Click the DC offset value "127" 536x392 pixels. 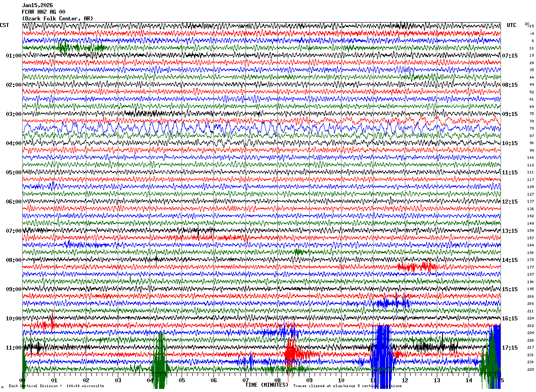[531, 194]
